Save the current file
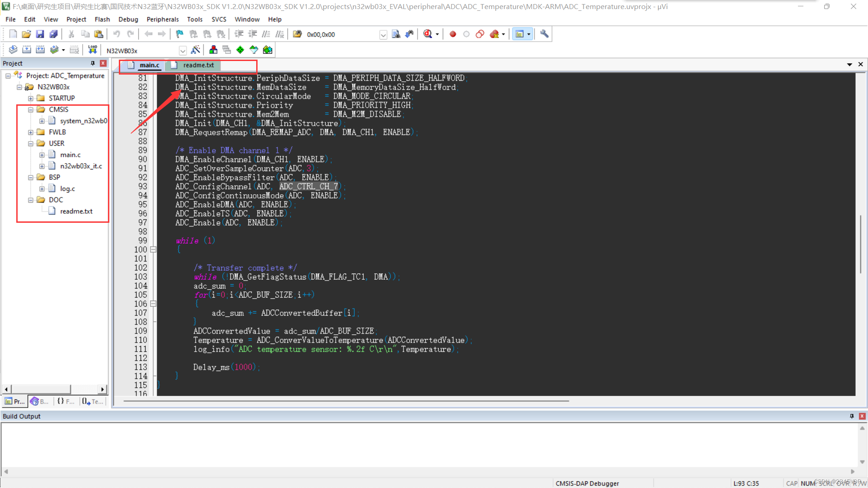This screenshot has height=488, width=868. click(40, 34)
